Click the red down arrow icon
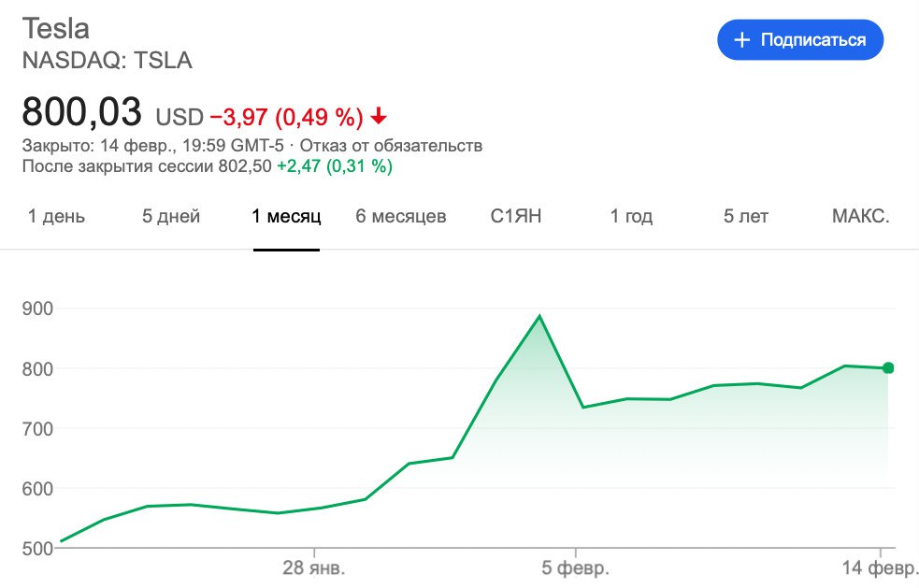Screen dimensions: 919x588 point(379,117)
